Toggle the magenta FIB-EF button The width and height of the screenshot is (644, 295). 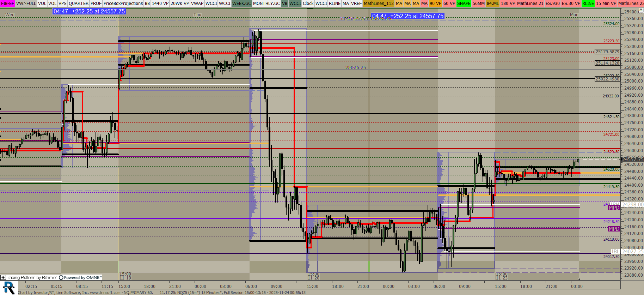point(7,4)
